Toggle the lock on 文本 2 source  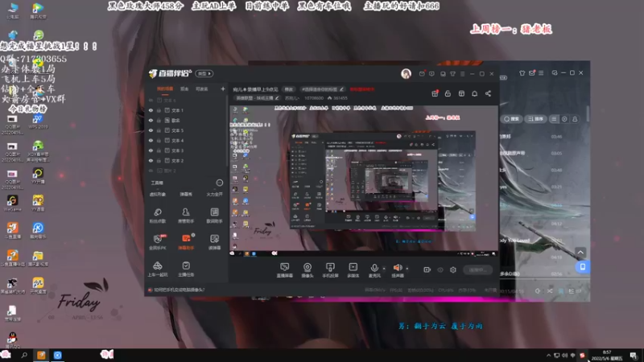tap(159, 160)
